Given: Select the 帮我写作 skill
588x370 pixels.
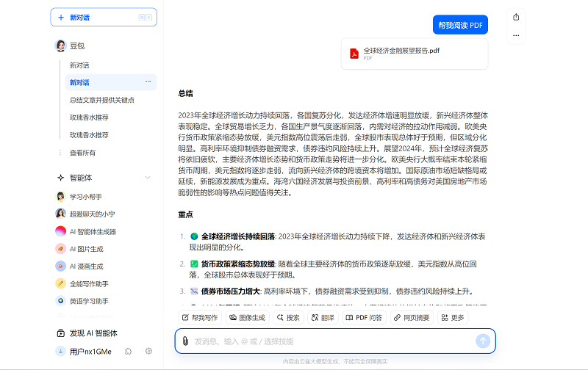Looking at the screenshot, I should (200, 318).
